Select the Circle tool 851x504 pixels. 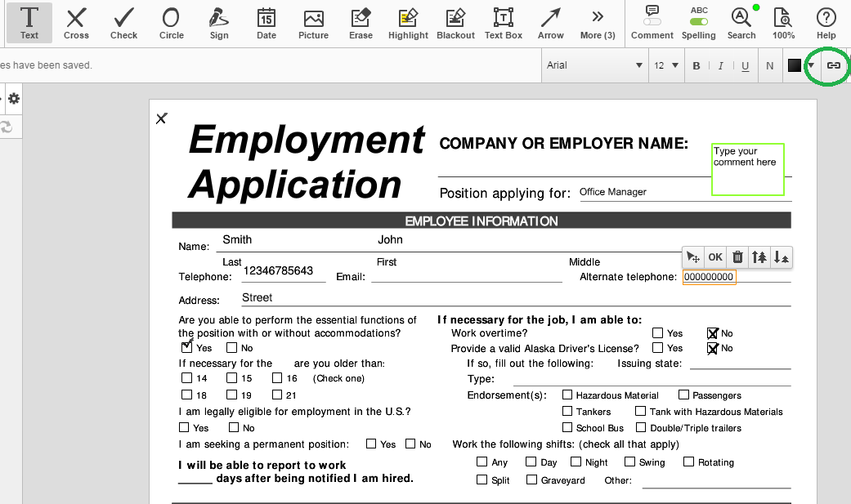(171, 23)
